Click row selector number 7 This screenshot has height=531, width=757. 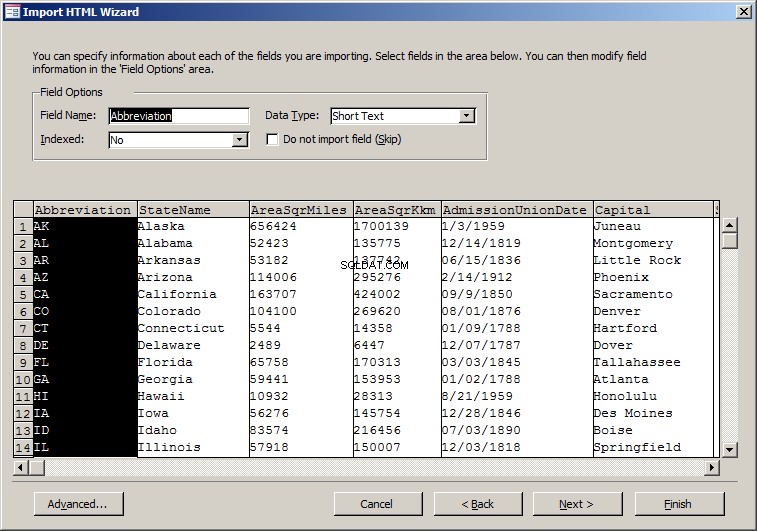[23, 329]
